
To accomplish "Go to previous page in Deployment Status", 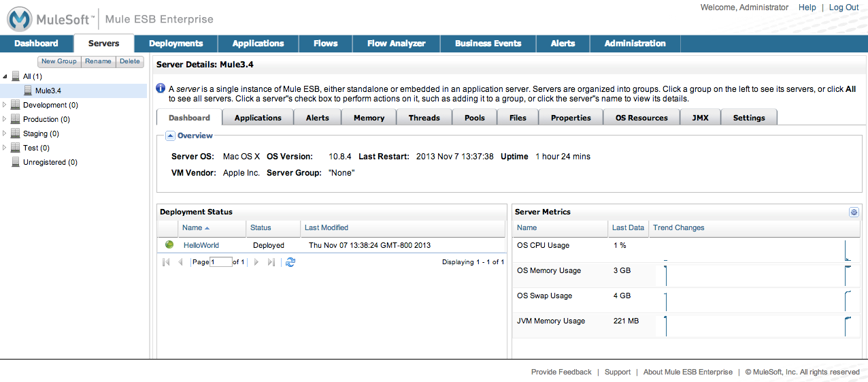I will (x=180, y=262).
